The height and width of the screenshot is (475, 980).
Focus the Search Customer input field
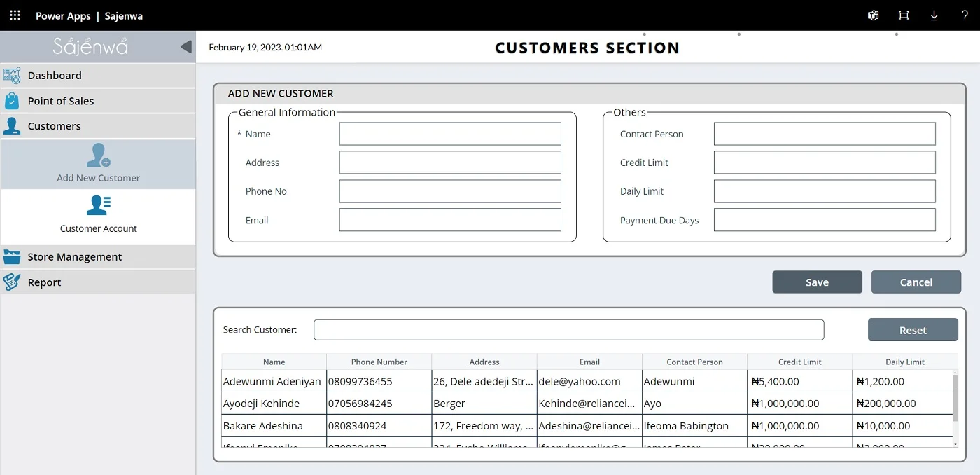click(568, 330)
